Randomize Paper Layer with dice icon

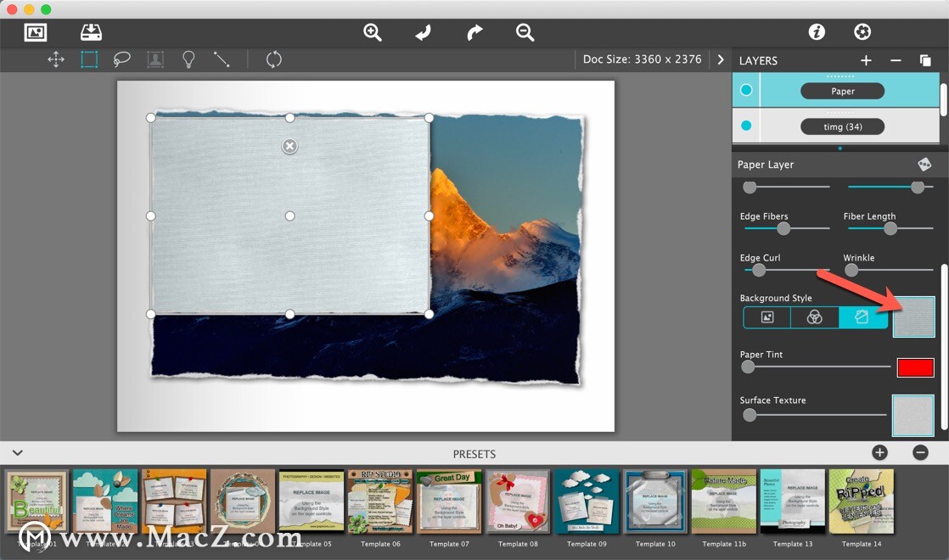coord(924,165)
